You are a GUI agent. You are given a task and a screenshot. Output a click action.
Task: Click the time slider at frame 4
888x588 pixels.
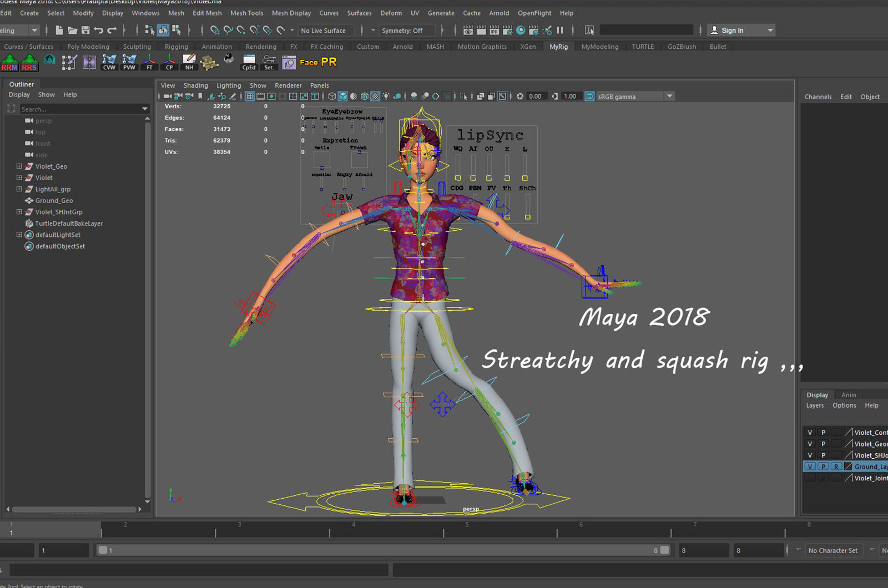(354, 529)
